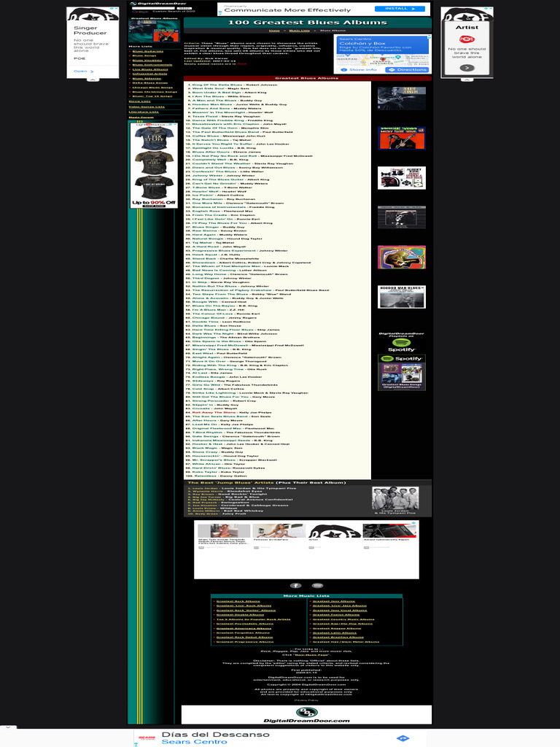Screen dimensions: 560x747
Task: Click INSTALL on the Grammarly ad
Action: click(x=400, y=9)
